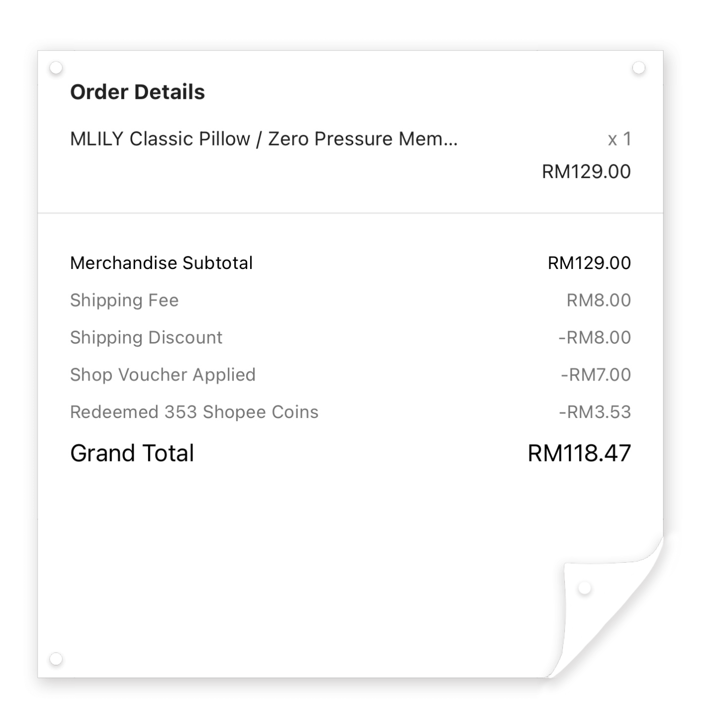Select the Shop Voucher Applied label
701x728 pixels.
click(163, 375)
